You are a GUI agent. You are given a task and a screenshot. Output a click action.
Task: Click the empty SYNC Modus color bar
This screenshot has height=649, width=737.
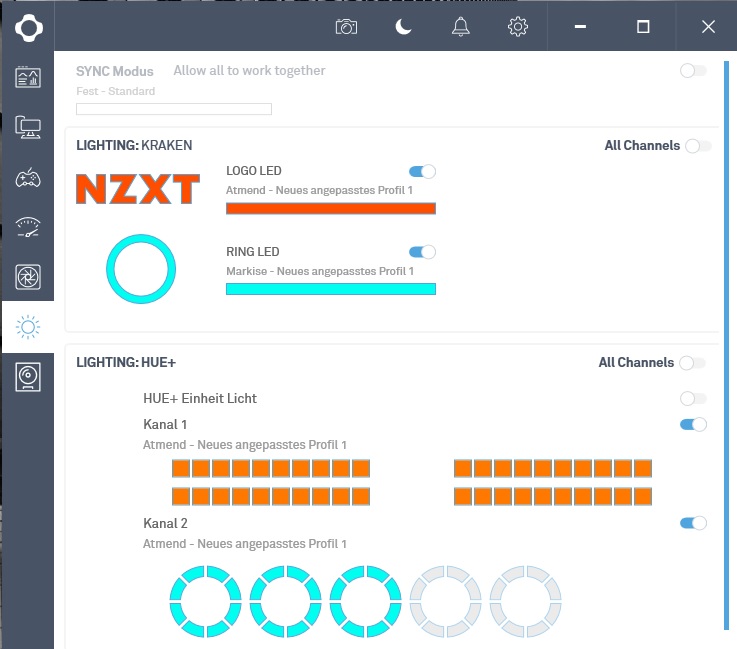coord(174,109)
